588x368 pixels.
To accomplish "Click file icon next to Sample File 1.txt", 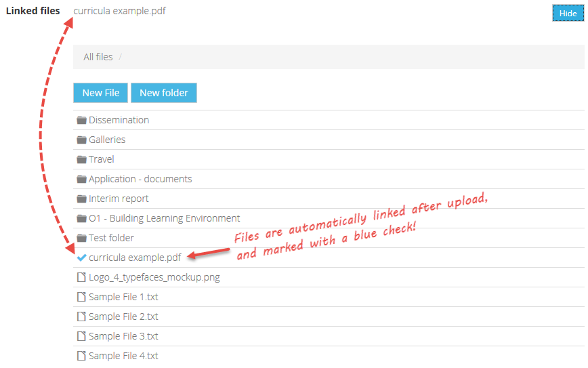I will pyautogui.click(x=81, y=297).
